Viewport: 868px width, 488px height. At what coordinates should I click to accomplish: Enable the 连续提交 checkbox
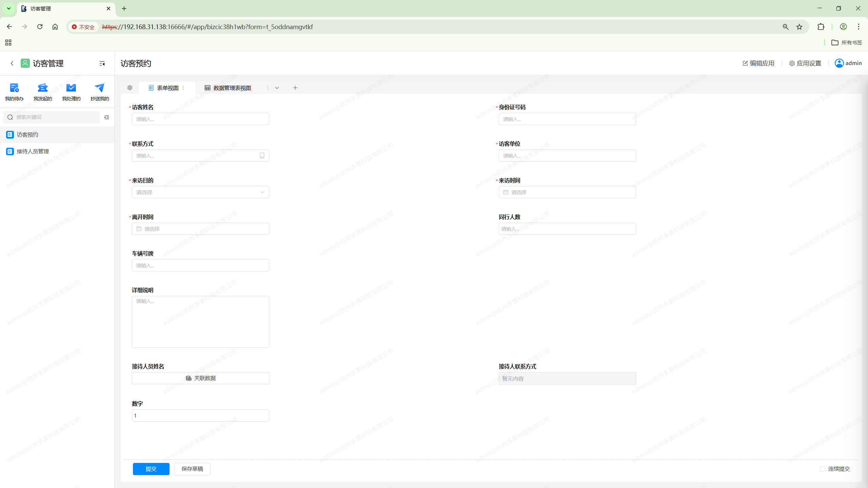823,469
